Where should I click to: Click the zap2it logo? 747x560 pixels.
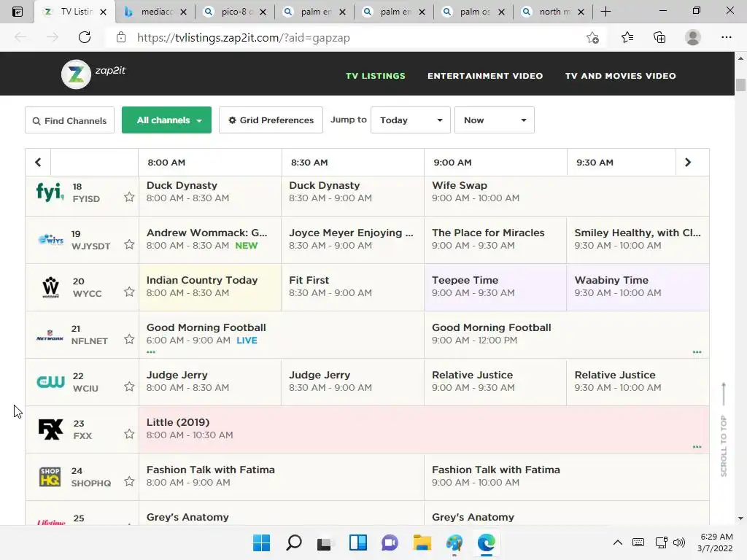pyautogui.click(x=93, y=74)
